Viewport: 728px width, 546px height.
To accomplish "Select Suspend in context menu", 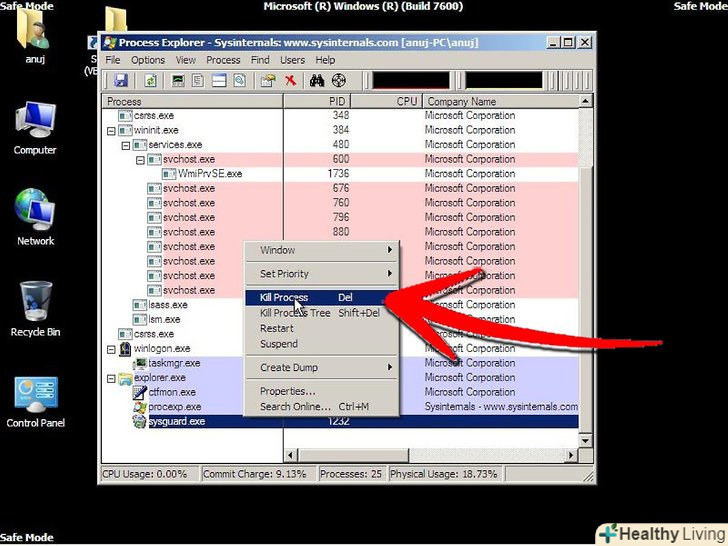I will coord(322,344).
